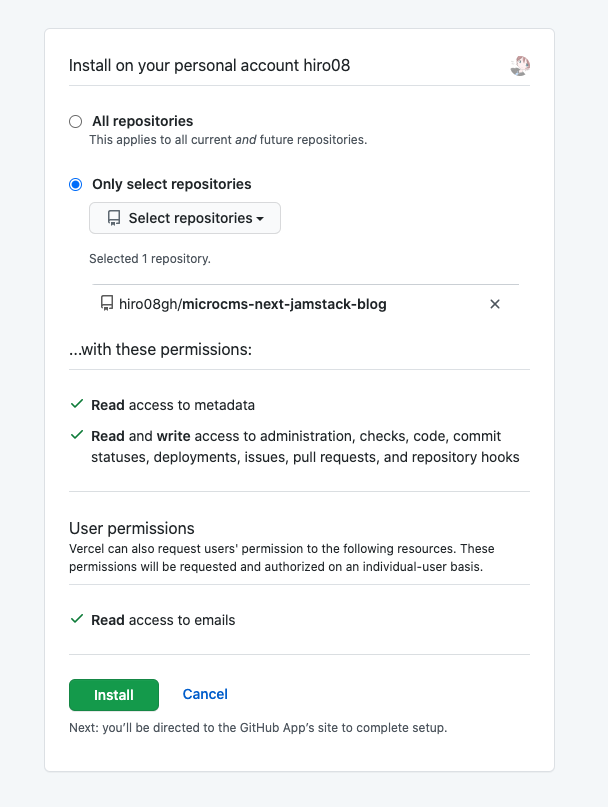The height and width of the screenshot is (807, 608).
Task: Click the hiro08gh/microcms-next-jamstack-blog repository name
Action: (252, 304)
